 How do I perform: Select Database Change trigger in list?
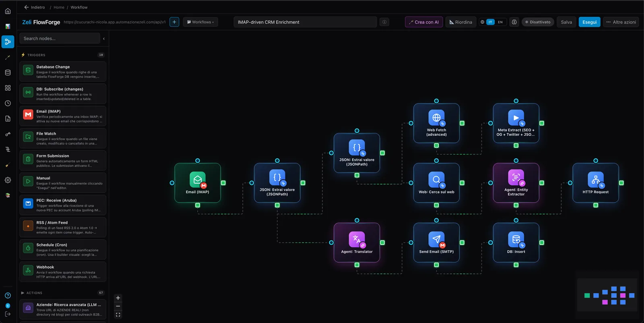(x=63, y=72)
